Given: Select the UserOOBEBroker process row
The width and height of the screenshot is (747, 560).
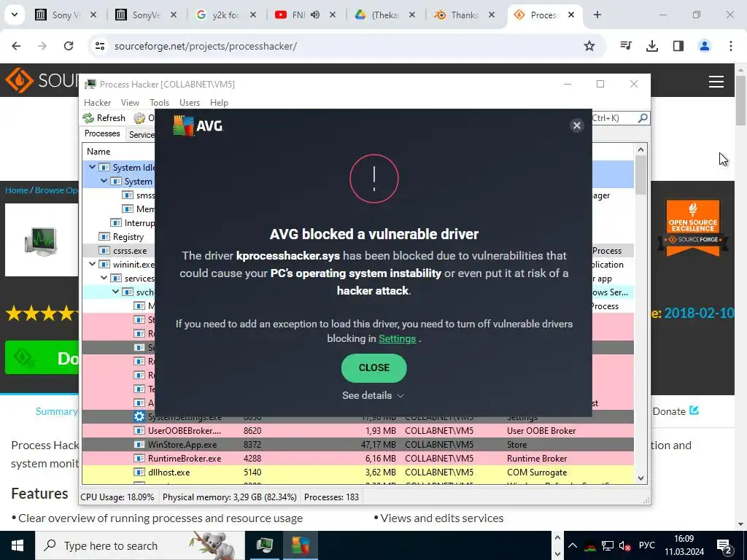Looking at the screenshot, I should (x=357, y=430).
